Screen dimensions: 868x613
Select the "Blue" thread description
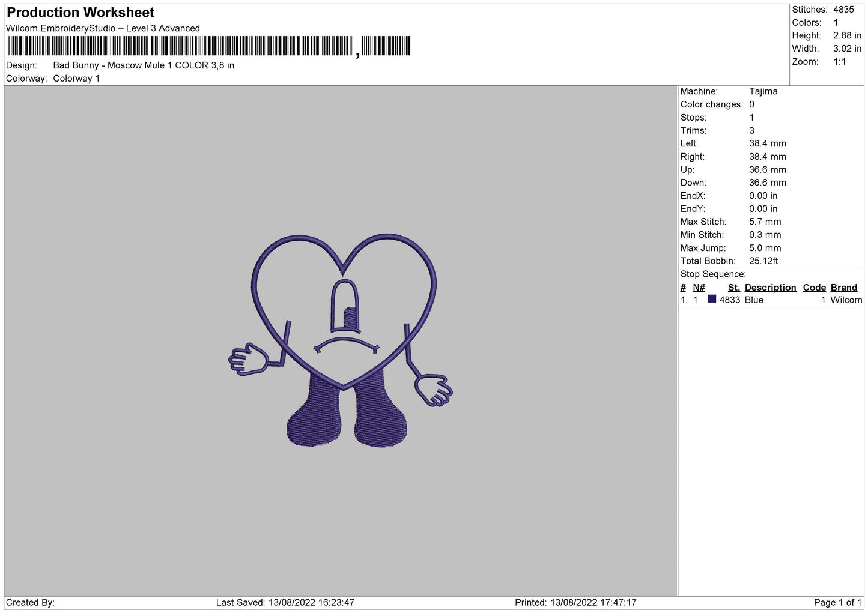tap(754, 300)
